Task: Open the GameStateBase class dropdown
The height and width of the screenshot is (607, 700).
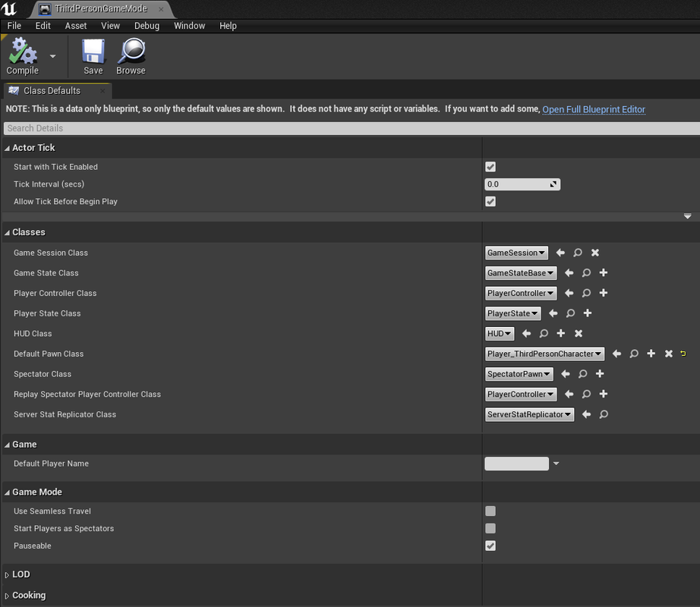Action: coord(521,273)
